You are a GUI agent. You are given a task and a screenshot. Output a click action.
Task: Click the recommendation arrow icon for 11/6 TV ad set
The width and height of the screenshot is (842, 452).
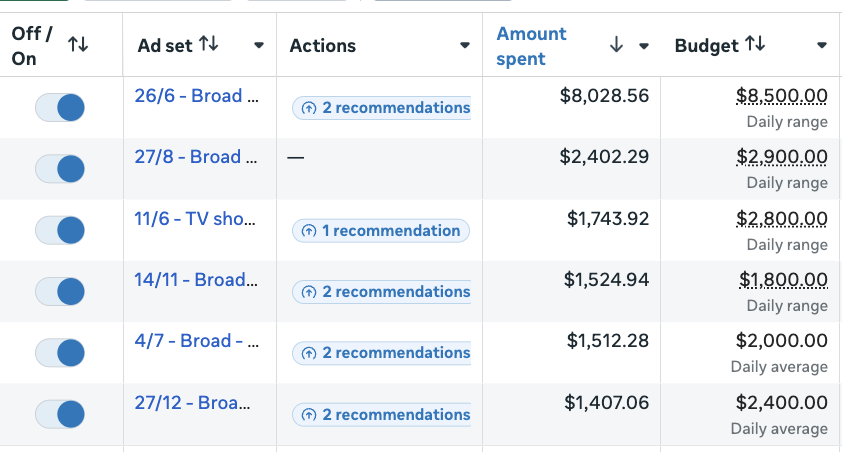coord(309,231)
